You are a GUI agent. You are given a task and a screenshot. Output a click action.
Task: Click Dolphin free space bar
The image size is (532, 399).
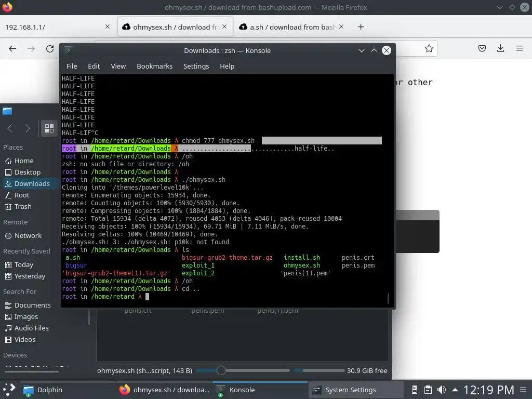click(x=320, y=370)
